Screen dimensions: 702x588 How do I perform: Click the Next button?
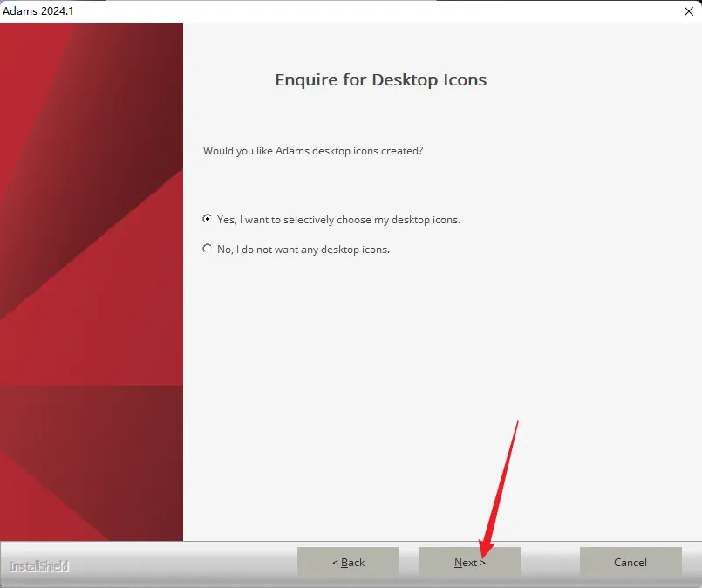(470, 562)
